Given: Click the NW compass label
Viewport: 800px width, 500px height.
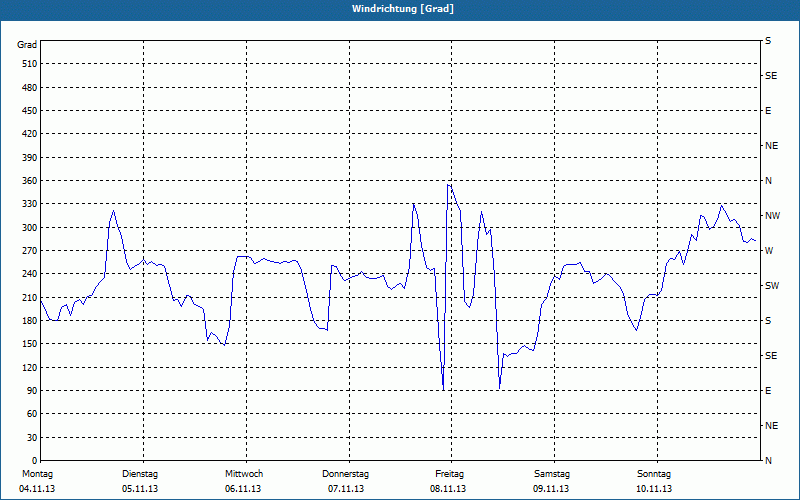Looking at the screenshot, I should (772, 216).
